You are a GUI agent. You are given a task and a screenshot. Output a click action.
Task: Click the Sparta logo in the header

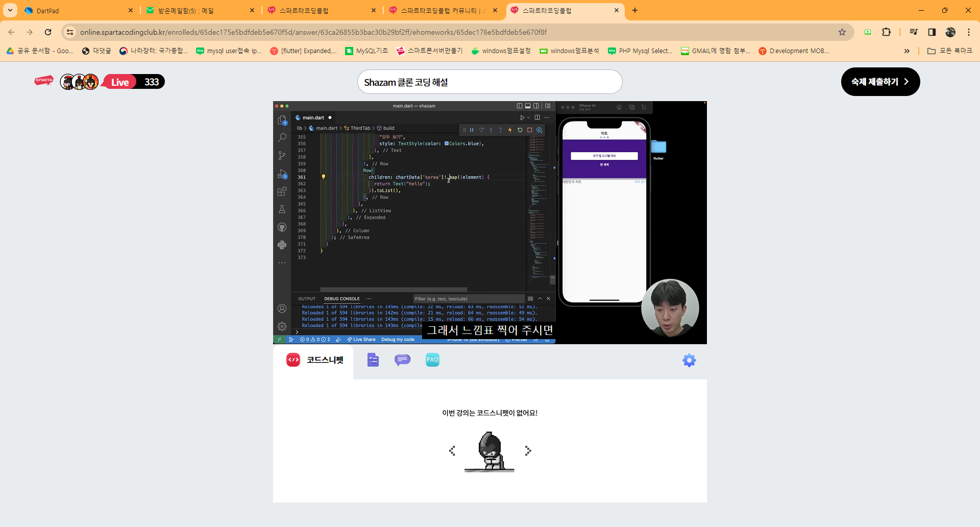tap(44, 81)
